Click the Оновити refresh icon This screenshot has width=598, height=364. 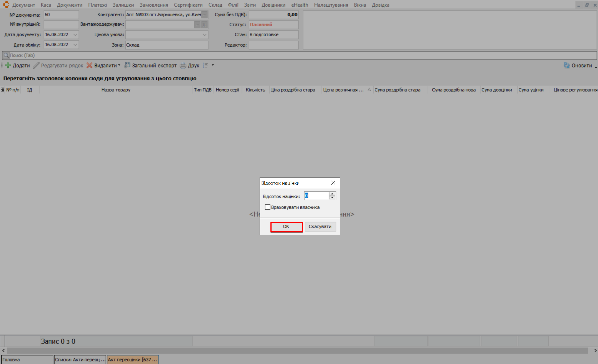click(x=566, y=65)
